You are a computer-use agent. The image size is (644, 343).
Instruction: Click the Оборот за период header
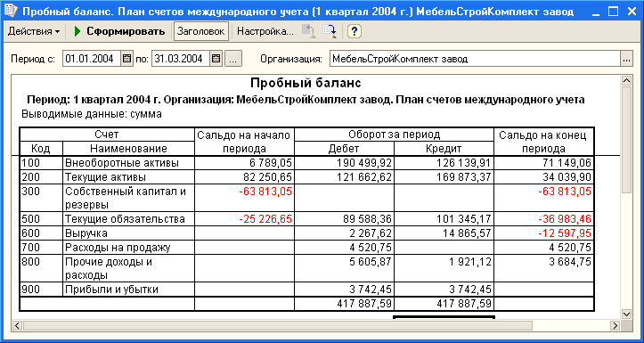(x=395, y=135)
